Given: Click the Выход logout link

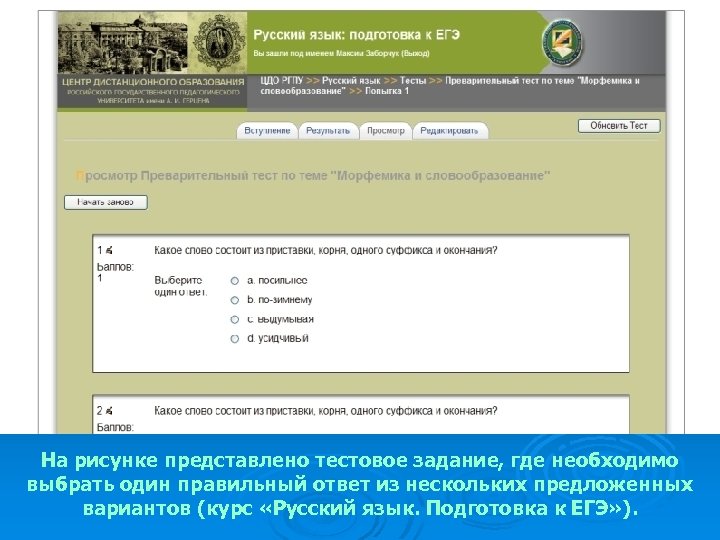Looking at the screenshot, I should click(415, 54).
